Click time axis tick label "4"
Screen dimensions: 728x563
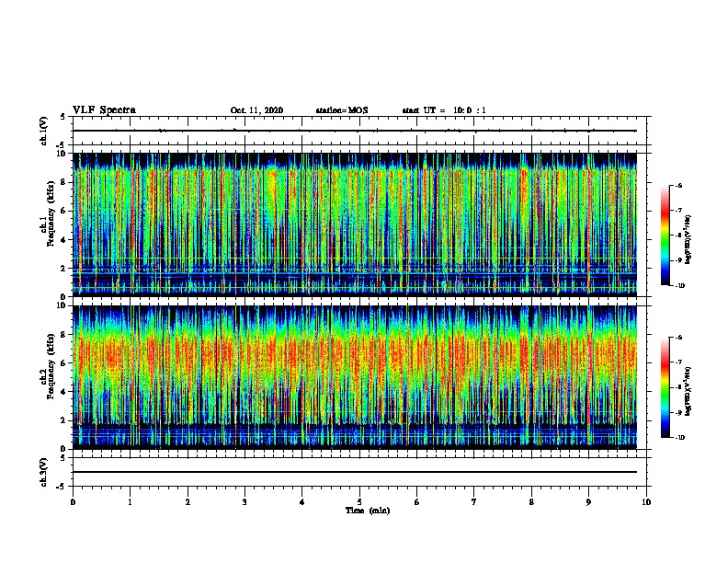pyautogui.click(x=302, y=501)
